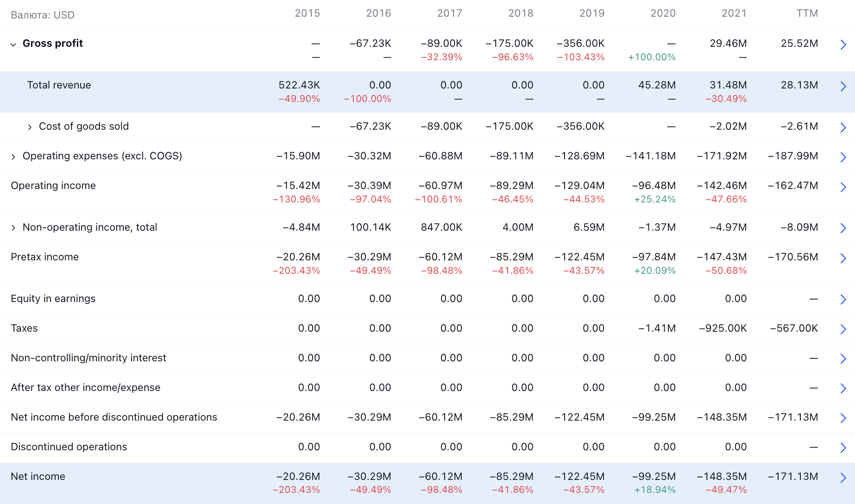Click Taxes 2020 value −1.41M
Image resolution: width=855 pixels, height=504 pixels.
coord(657,328)
